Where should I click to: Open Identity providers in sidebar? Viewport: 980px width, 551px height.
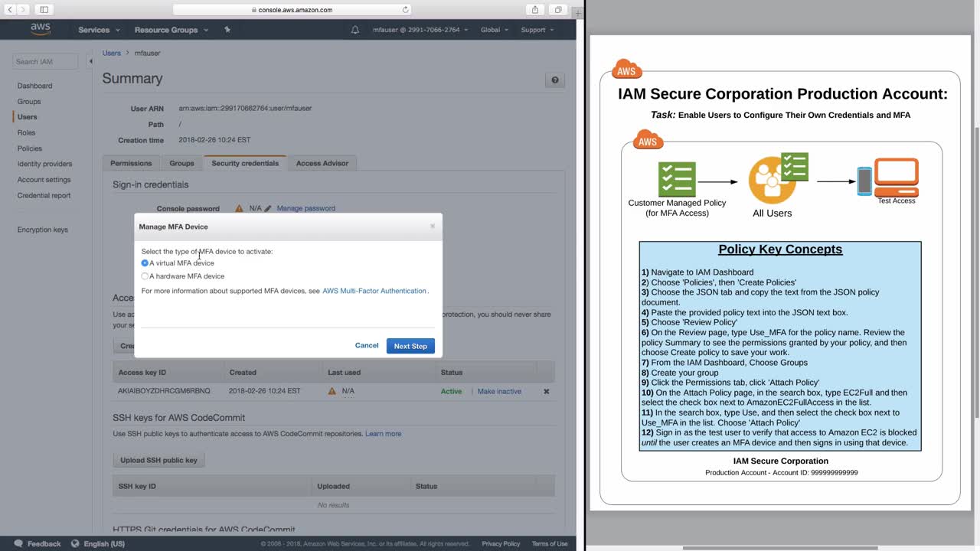click(44, 164)
